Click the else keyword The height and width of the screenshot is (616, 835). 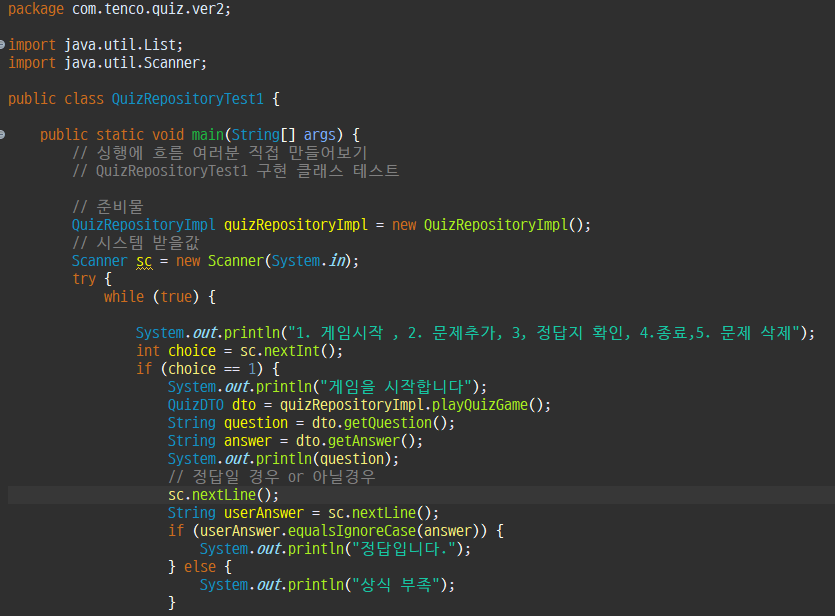click(x=200, y=566)
